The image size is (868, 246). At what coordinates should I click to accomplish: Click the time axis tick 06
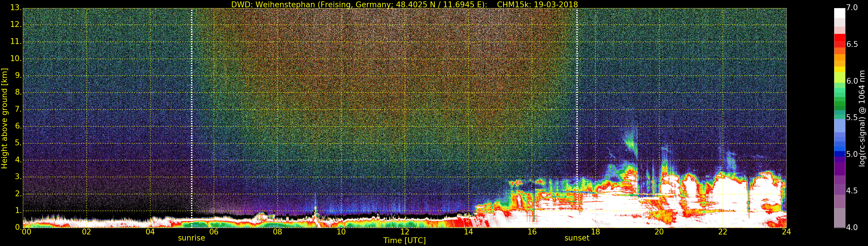pos(214,232)
